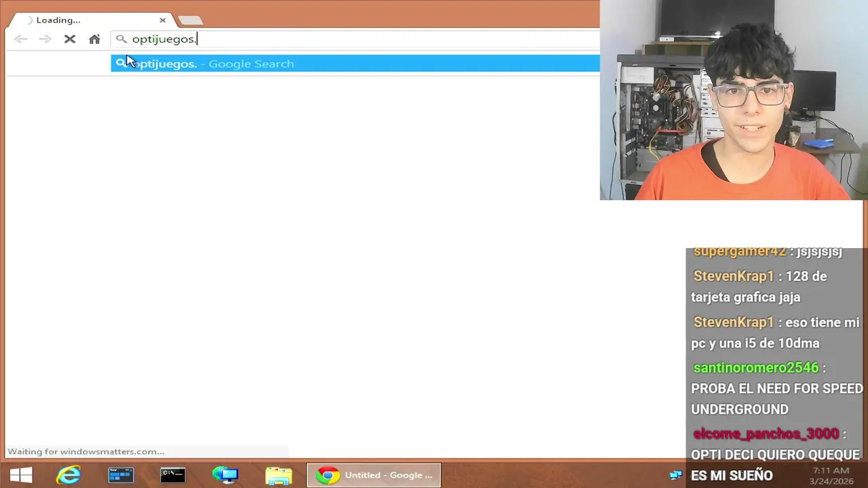The height and width of the screenshot is (488, 868).
Task: Switch to Untitled - Google Chrome taskbar button
Action: pyautogui.click(x=374, y=475)
